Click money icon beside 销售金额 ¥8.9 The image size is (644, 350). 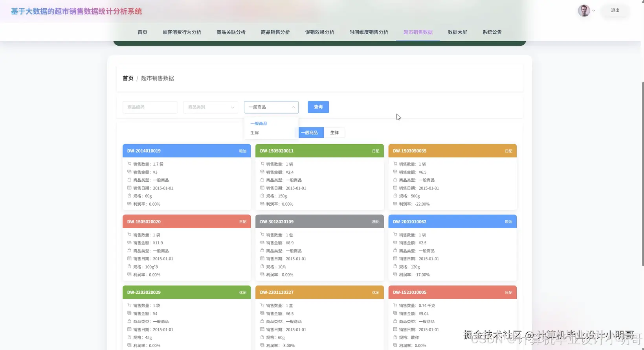[x=262, y=243]
